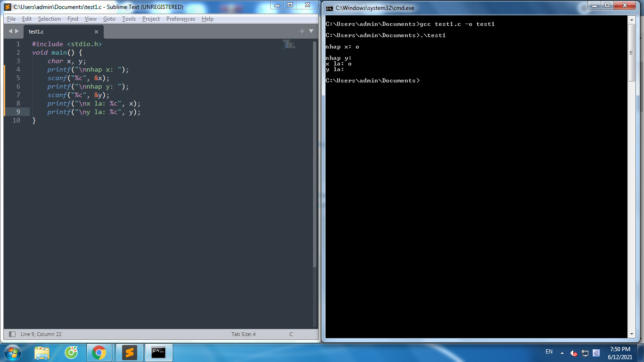Click the minimap code preview
Image resolution: width=644 pixels, height=362 pixels.
pyautogui.click(x=289, y=44)
